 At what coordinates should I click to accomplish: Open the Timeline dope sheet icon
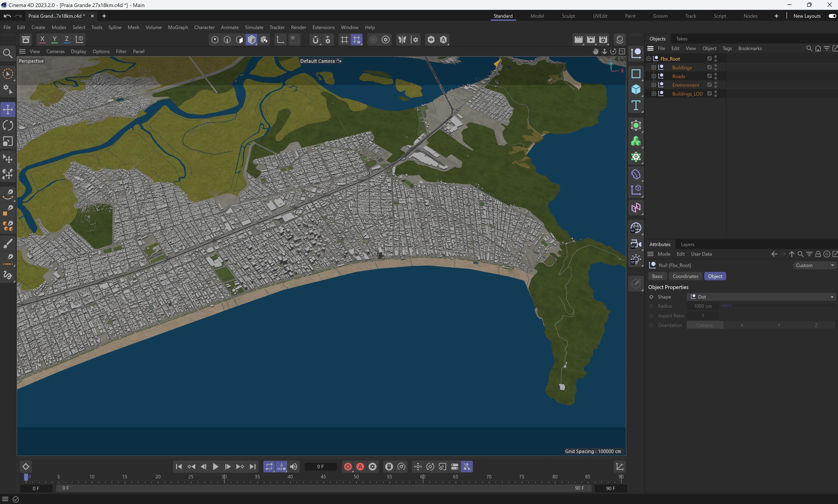620,467
